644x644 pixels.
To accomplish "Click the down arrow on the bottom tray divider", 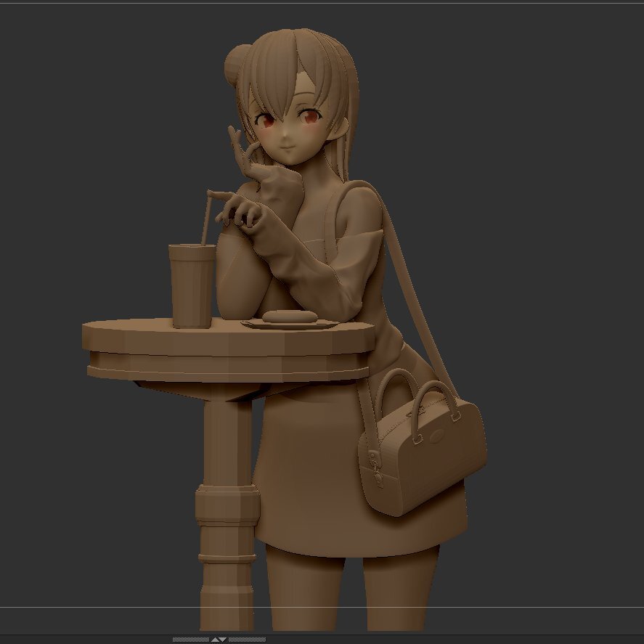I will pos(223,639).
